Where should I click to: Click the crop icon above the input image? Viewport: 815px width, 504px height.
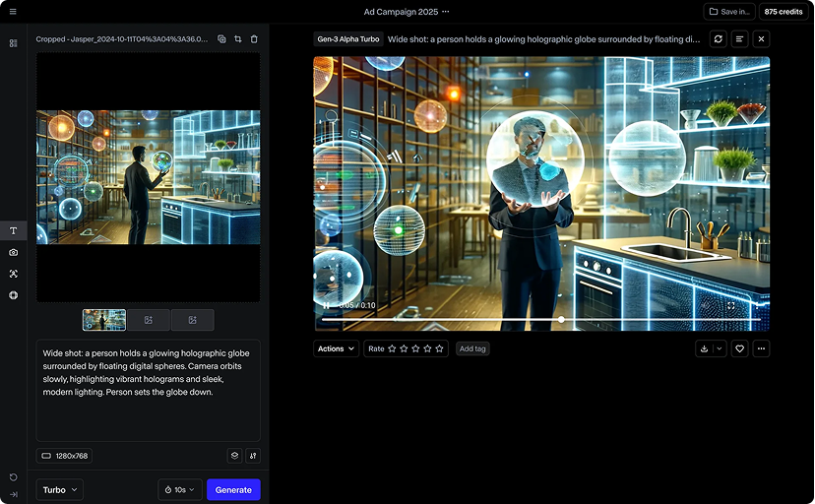click(x=237, y=39)
